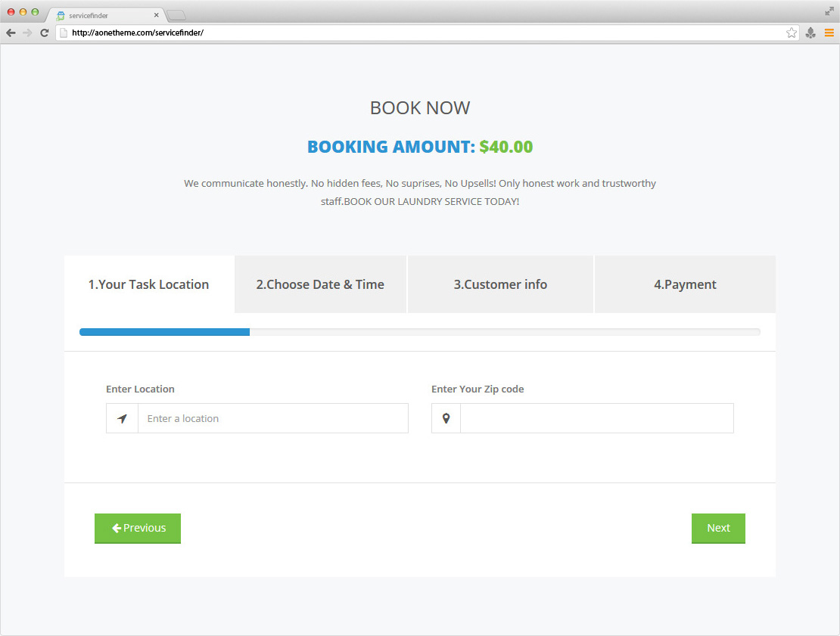Click the browser forward arrow
Image resolution: width=840 pixels, height=636 pixels.
click(27, 33)
